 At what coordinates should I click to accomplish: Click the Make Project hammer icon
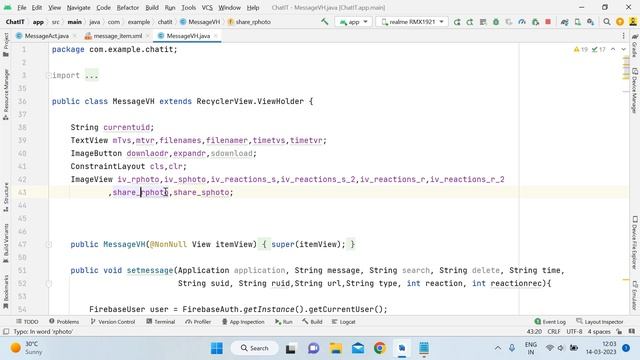tap(324, 22)
